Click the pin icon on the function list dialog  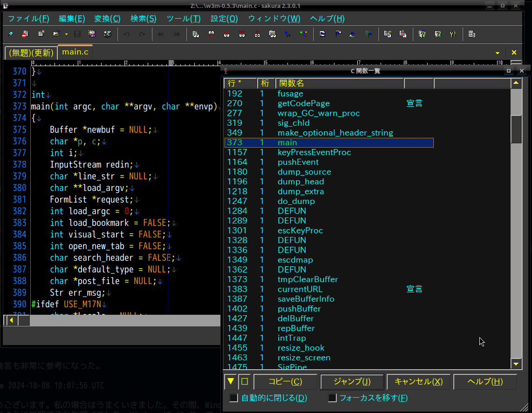coord(225,71)
